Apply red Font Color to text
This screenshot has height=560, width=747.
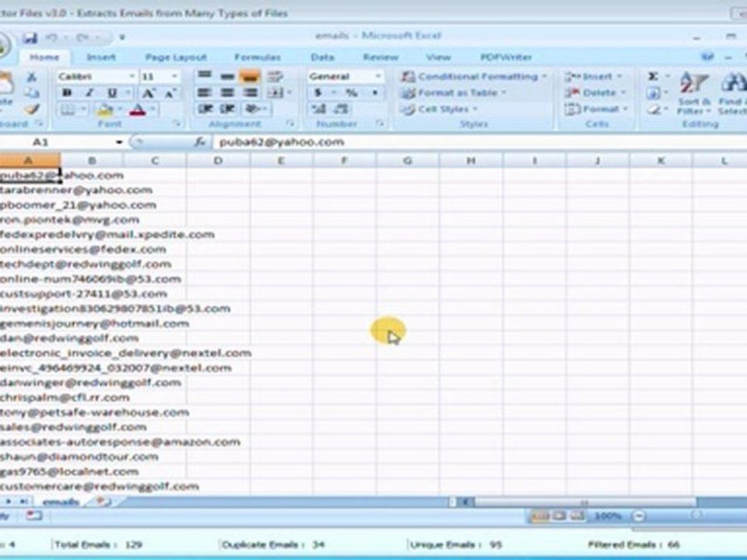tap(137, 110)
